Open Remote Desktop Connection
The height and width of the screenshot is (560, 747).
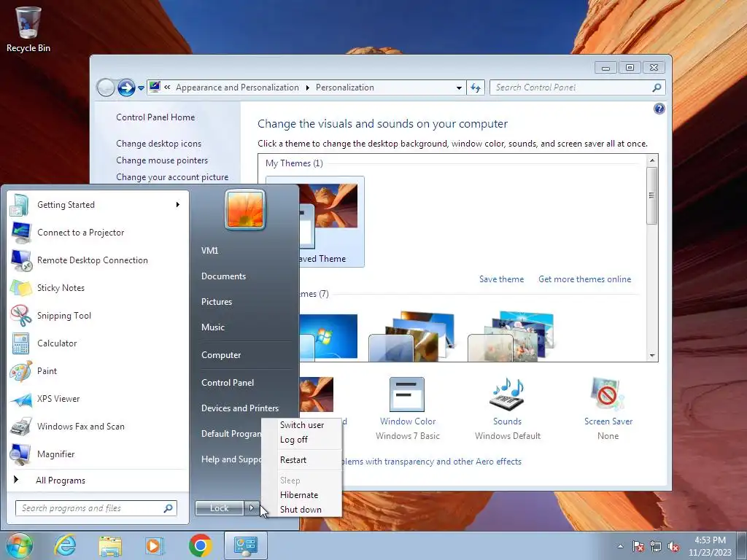point(98,260)
